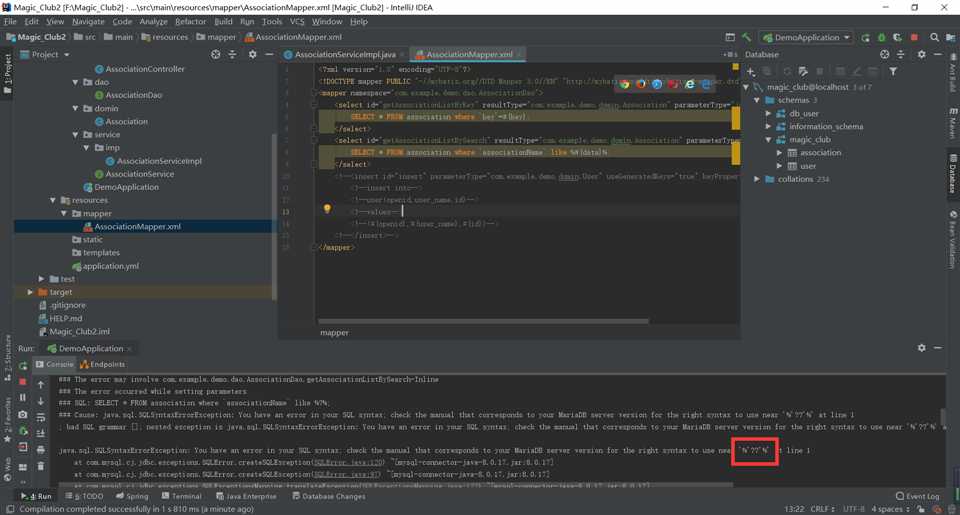Image resolution: width=960 pixels, height=515 pixels.
Task: Toggle scroll to end of console
Action: [x=41, y=433]
